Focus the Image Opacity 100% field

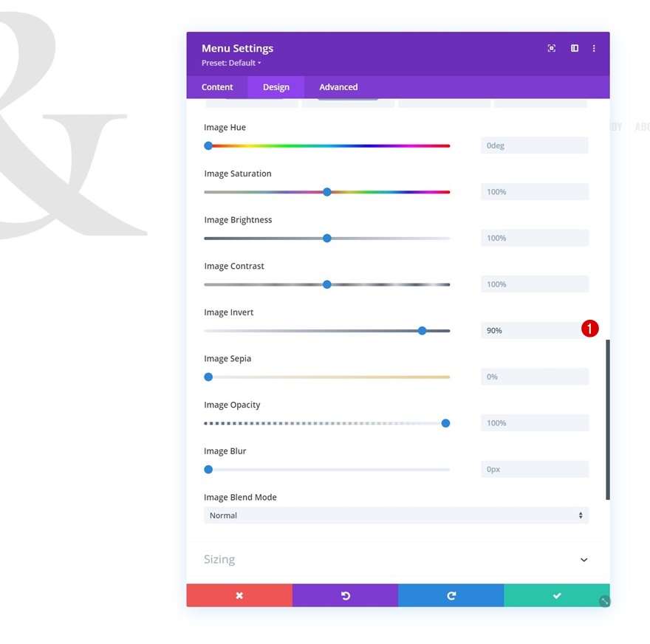(x=534, y=422)
